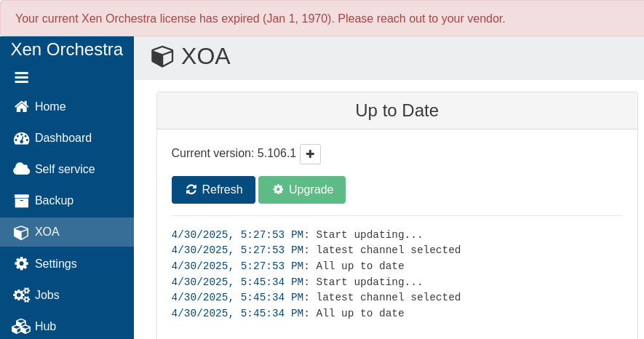
Task: Open the Settings menu item
Action: 67,263
